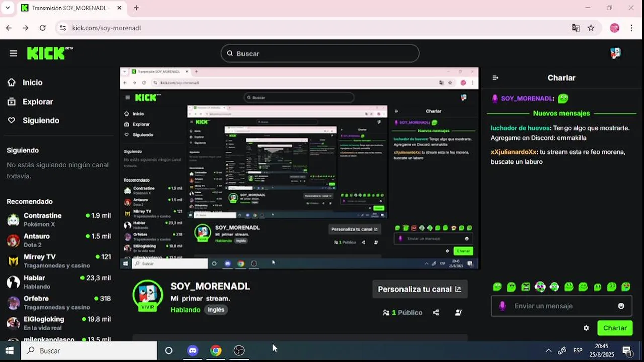Click SOY_MORENADL name in chat
The image size is (644, 362).
(527, 98)
